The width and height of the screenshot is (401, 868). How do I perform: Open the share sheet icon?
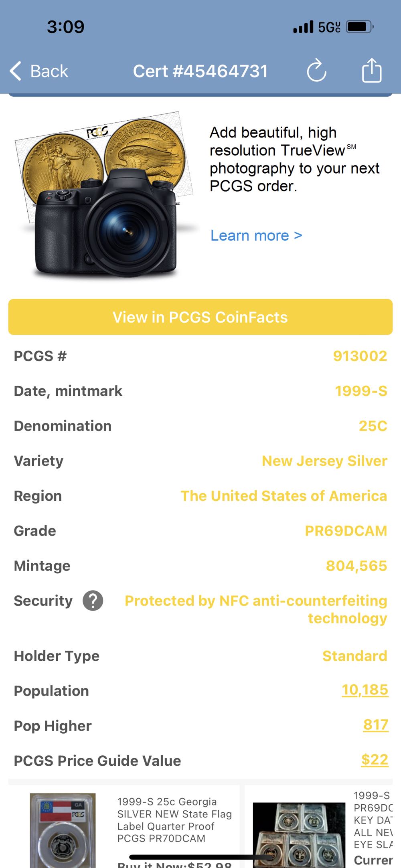pos(372,71)
